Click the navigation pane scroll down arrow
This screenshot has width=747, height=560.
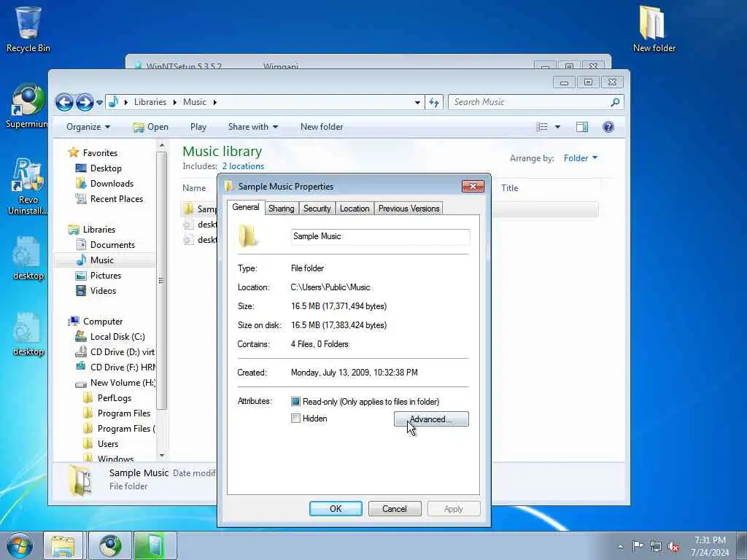(161, 456)
